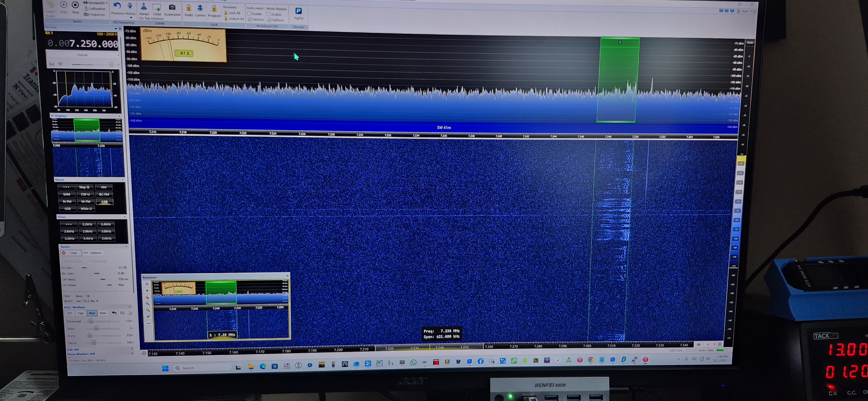Enable the Noise Blanker checkbox
This screenshot has width=868, height=401.
click(x=269, y=15)
